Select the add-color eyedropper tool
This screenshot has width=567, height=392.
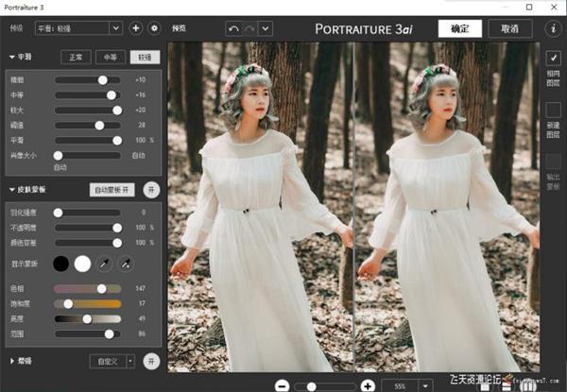128,262
